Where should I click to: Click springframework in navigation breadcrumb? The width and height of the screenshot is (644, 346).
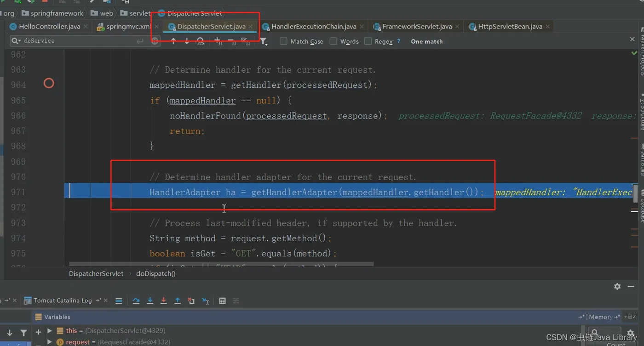[x=52, y=13]
